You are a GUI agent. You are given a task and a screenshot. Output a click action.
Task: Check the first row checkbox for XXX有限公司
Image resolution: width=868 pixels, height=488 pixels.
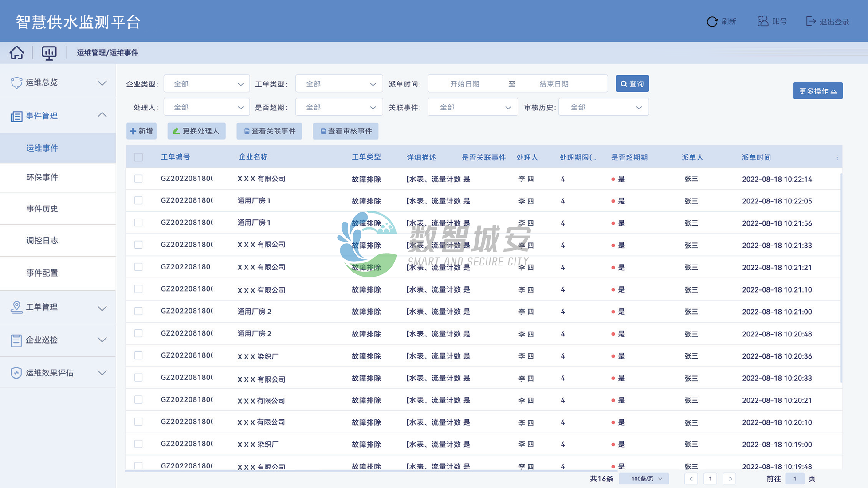click(138, 179)
